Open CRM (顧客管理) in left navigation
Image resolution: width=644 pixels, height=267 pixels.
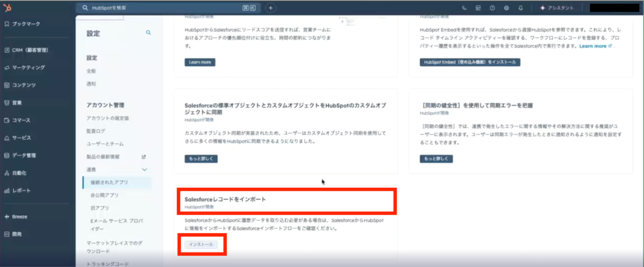30,50
